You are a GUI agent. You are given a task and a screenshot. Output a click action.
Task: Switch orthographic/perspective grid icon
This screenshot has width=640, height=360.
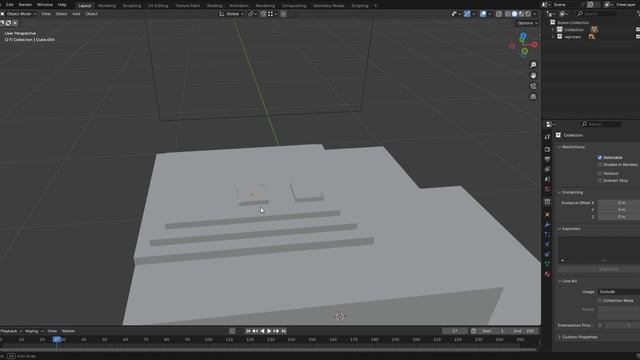[533, 97]
